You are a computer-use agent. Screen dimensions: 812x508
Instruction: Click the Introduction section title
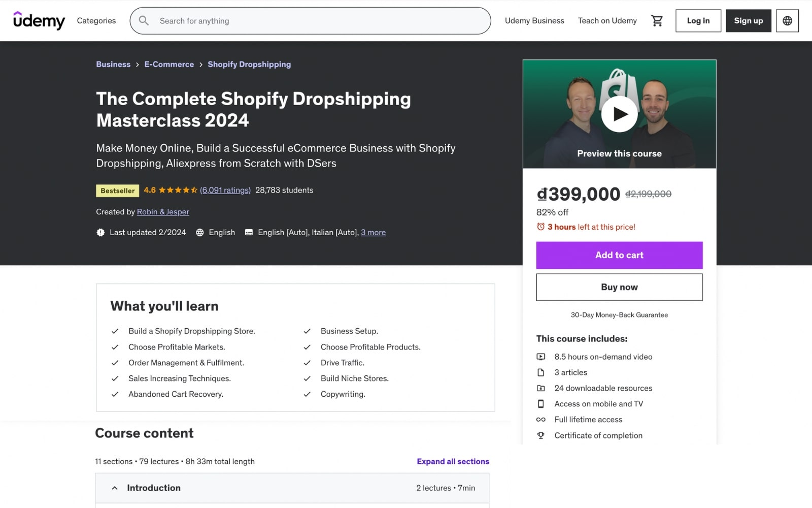click(x=154, y=488)
